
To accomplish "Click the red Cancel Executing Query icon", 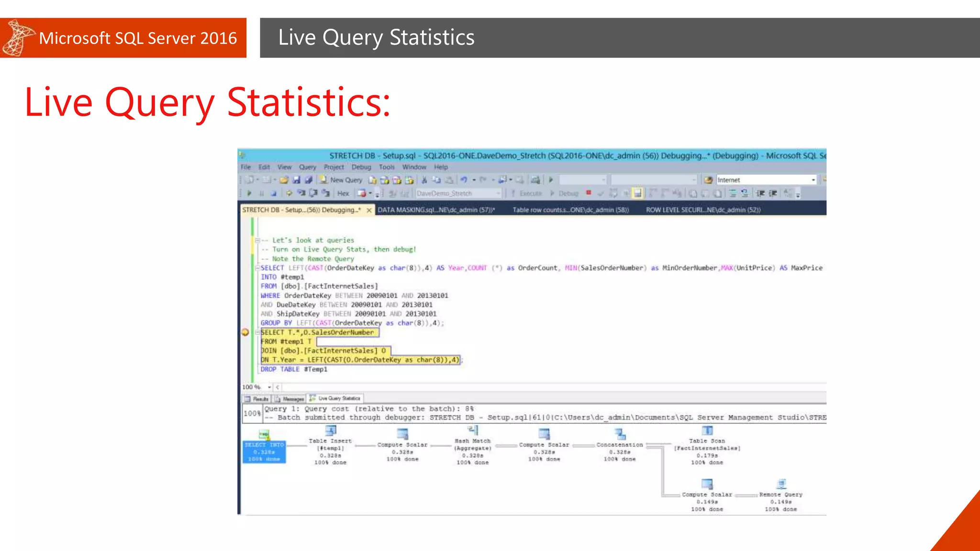I will (589, 193).
